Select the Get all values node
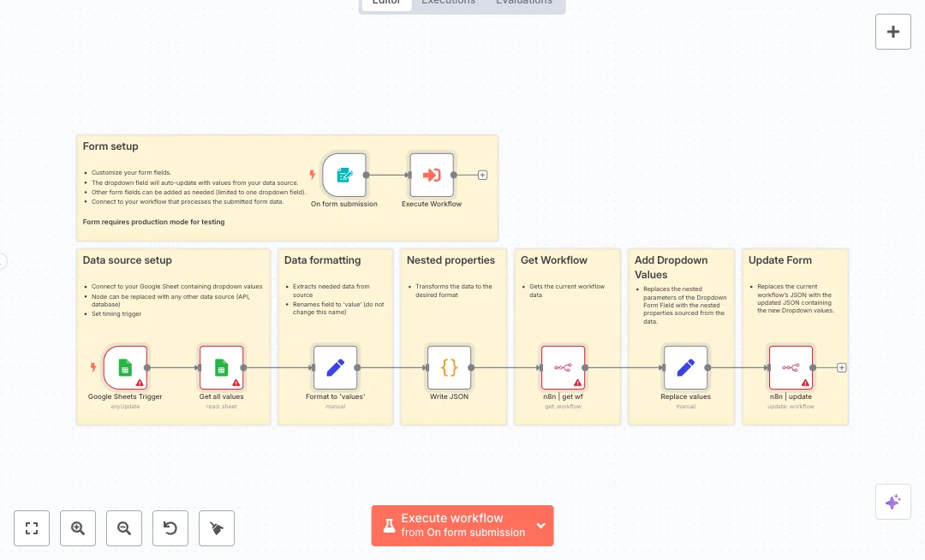Viewport: 925px width, 560px height. [221, 367]
